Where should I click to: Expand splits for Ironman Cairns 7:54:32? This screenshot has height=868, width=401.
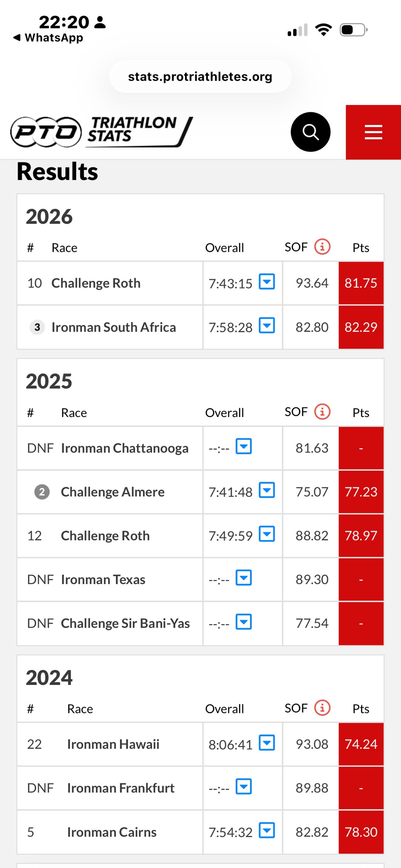coord(267,830)
